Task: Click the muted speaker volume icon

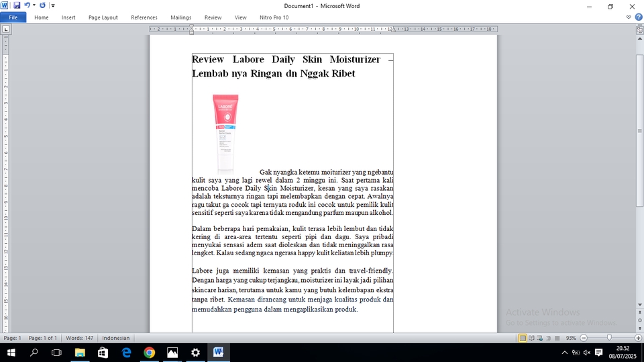Action: point(587,353)
